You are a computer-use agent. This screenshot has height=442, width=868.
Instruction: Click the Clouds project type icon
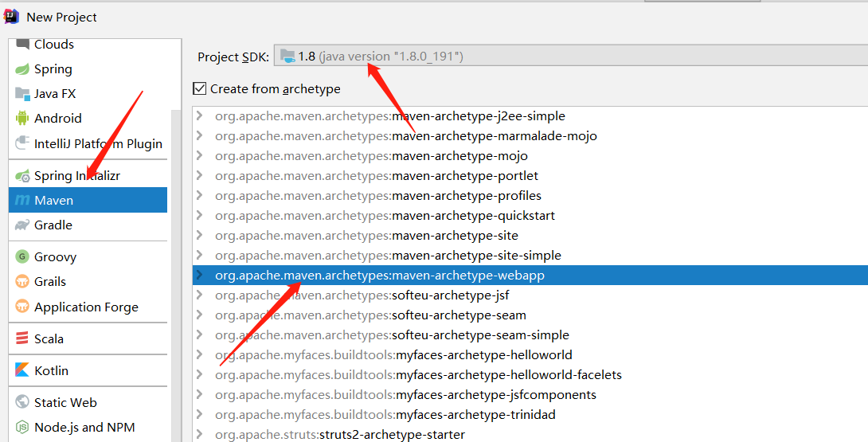[x=22, y=45]
